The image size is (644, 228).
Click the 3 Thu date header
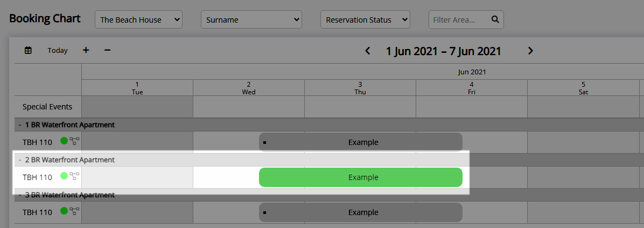pyautogui.click(x=360, y=88)
